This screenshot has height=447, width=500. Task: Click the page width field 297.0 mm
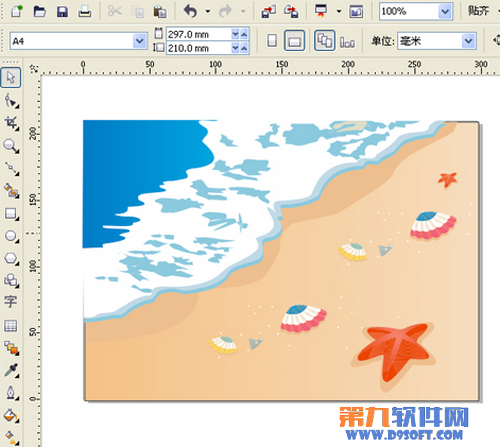click(x=199, y=34)
